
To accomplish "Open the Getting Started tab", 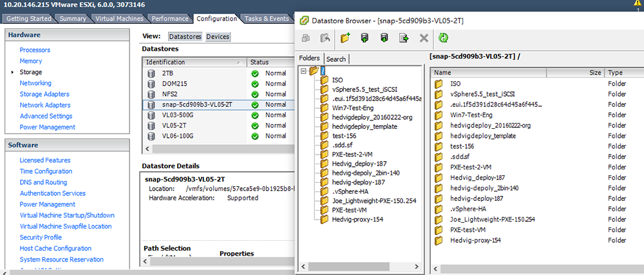I will [x=29, y=19].
